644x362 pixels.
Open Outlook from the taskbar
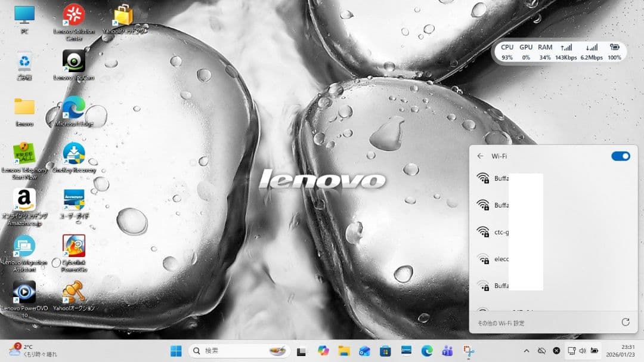click(x=364, y=351)
